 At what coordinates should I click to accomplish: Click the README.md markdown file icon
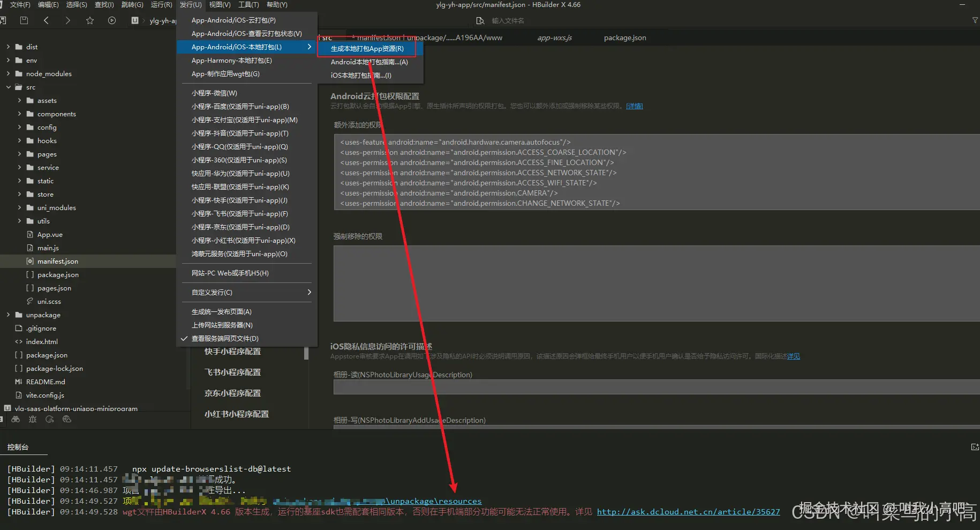(x=19, y=382)
